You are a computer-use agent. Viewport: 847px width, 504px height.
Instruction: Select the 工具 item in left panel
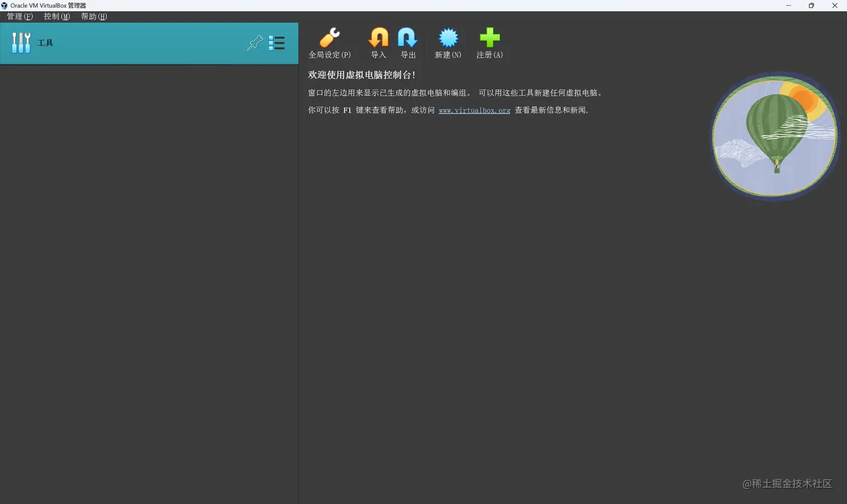coord(149,43)
